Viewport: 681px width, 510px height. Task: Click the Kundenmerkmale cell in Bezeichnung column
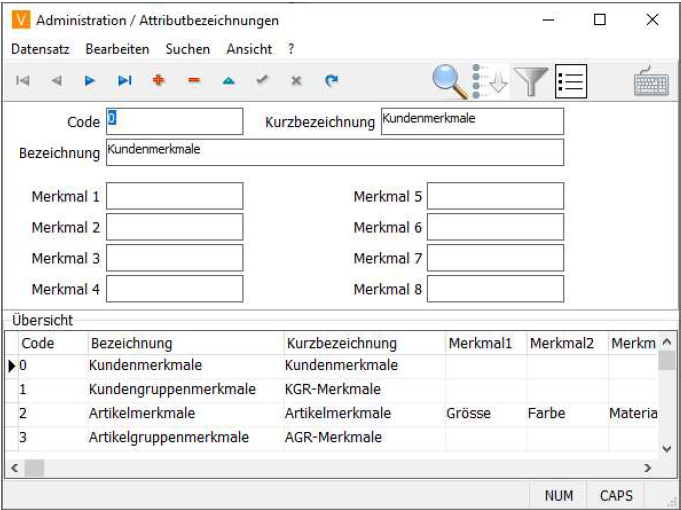click(x=186, y=365)
